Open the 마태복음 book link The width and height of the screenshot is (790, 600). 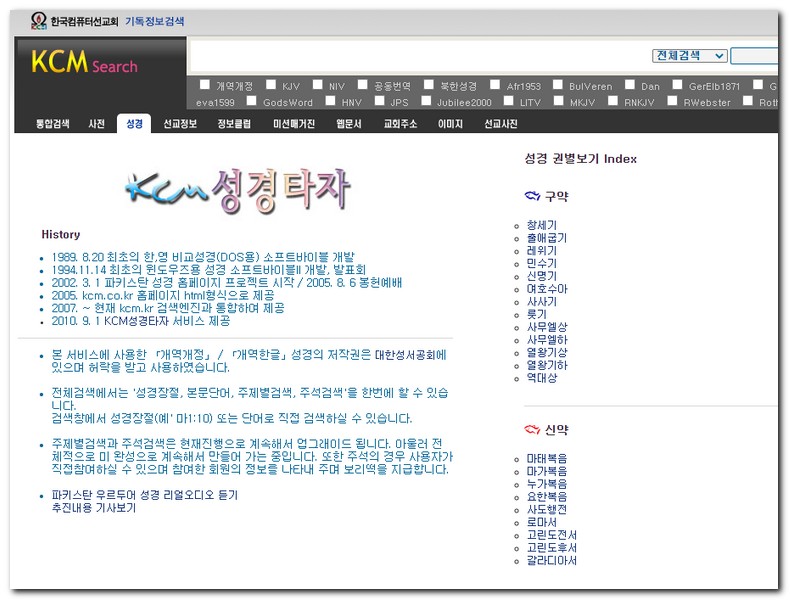point(547,458)
